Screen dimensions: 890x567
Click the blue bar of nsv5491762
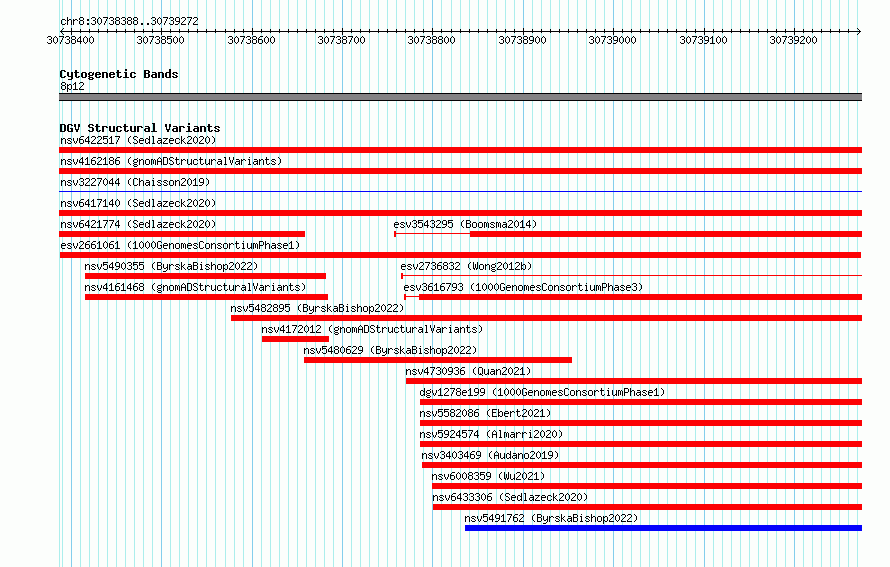pyautogui.click(x=663, y=528)
